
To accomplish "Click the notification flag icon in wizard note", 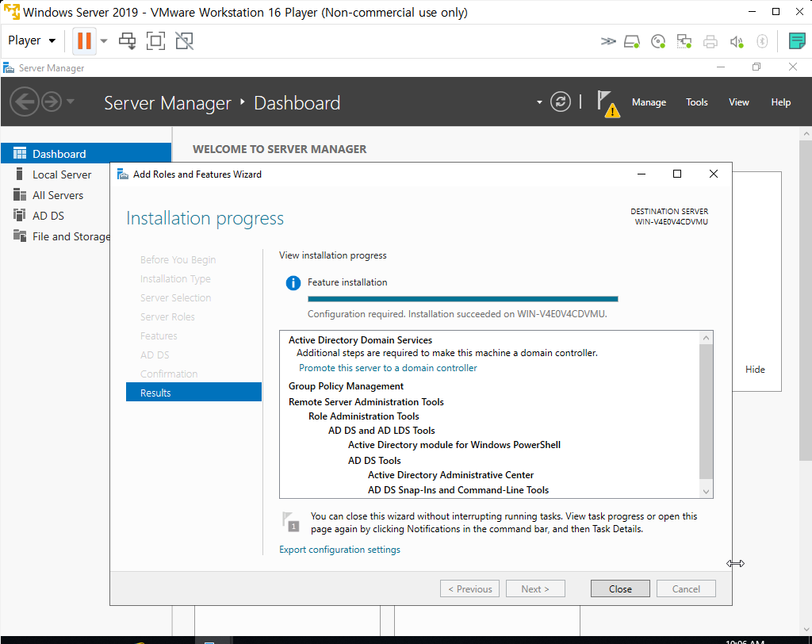I will (x=290, y=522).
